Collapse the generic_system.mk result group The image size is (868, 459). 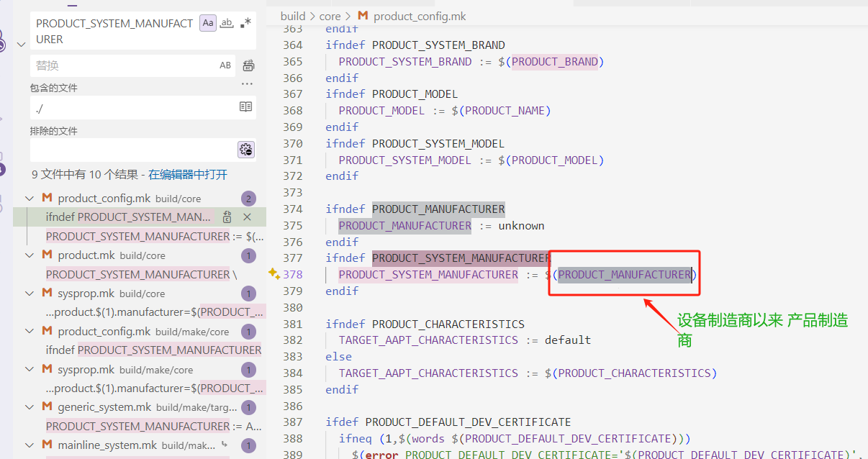[30, 407]
